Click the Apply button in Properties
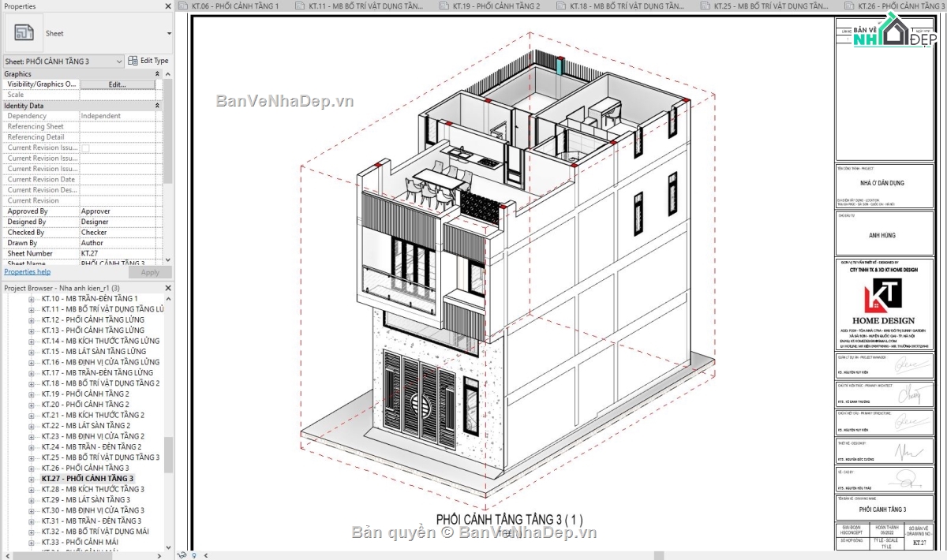Screen dimensions: 947x560 (150, 272)
